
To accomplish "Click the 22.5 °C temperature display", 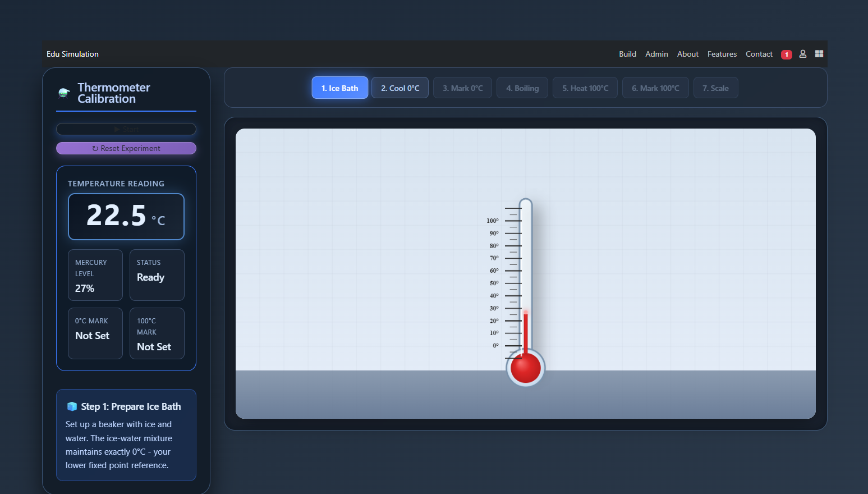I will (x=126, y=217).
